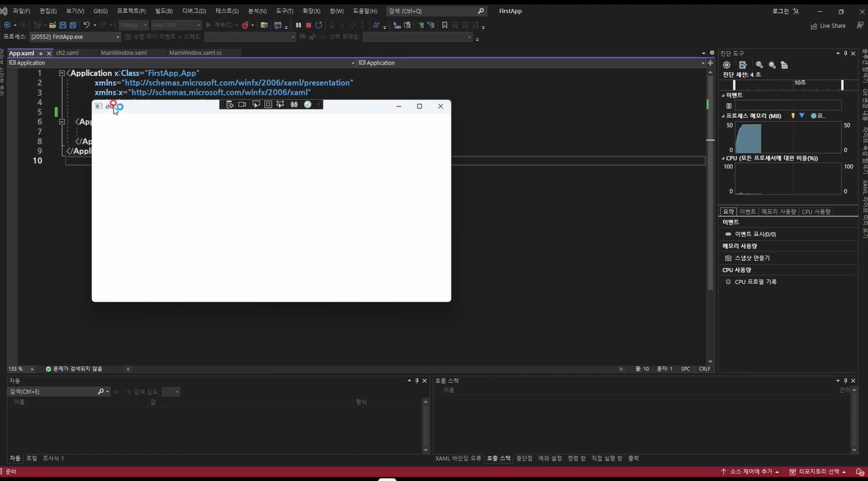This screenshot has width=868, height=481.
Task: Select the Live Visual Tree icon on the app window
Action: (230, 104)
